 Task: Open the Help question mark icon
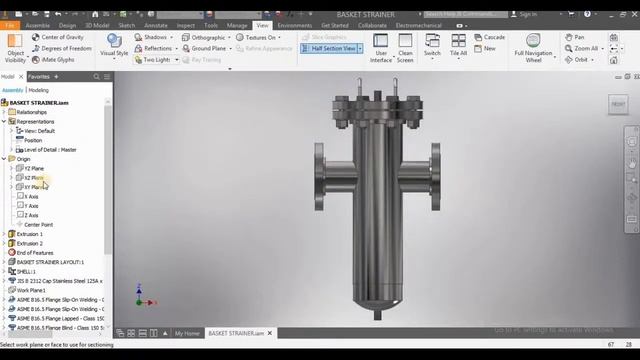click(587, 14)
